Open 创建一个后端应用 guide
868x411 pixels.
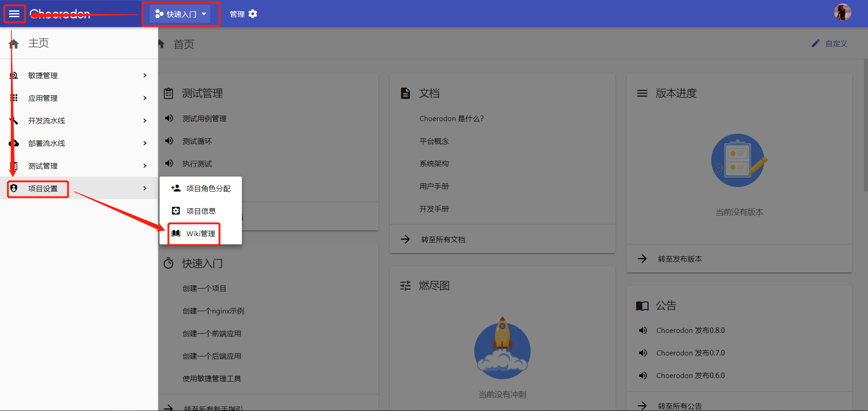(x=212, y=356)
